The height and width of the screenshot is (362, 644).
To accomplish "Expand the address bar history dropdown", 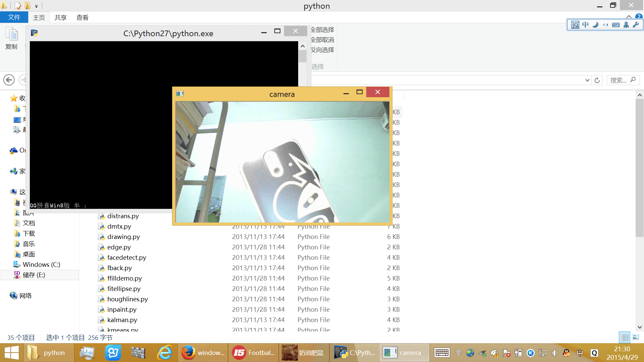I will (x=587, y=80).
